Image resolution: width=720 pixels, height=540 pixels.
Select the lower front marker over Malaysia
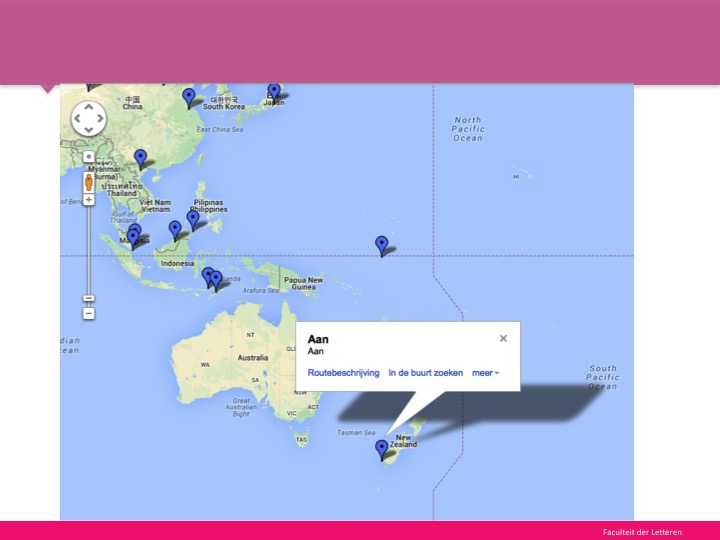tap(133, 239)
